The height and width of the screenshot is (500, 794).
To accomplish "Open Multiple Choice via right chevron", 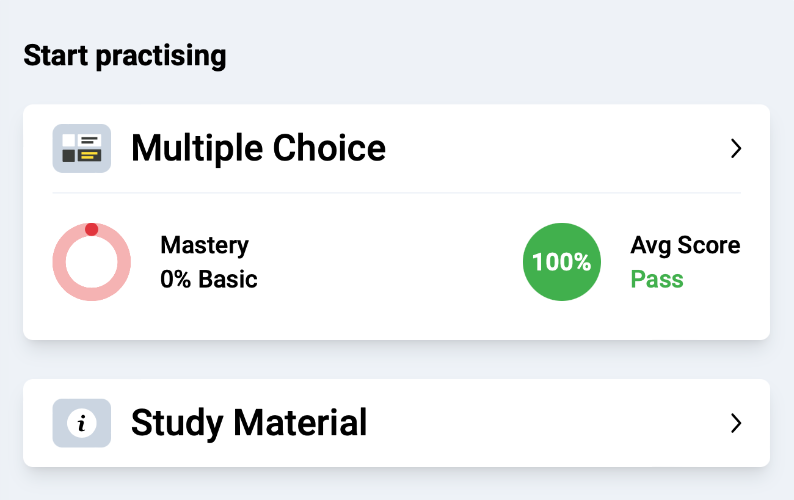I will point(736,148).
